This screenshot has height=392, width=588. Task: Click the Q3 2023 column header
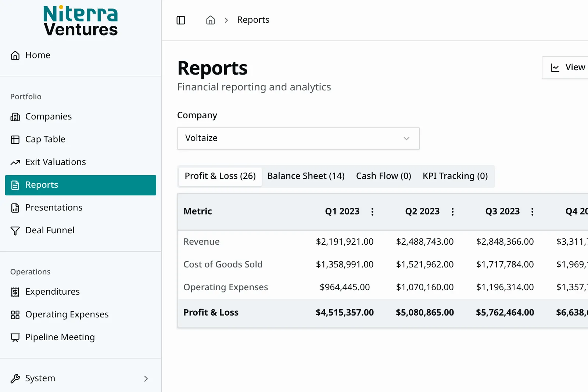click(502, 212)
